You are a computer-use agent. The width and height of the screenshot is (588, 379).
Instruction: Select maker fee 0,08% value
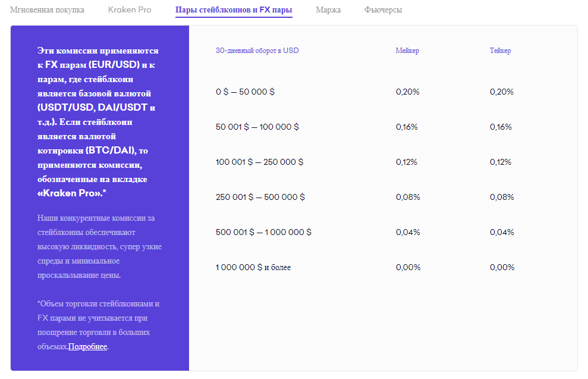408,197
